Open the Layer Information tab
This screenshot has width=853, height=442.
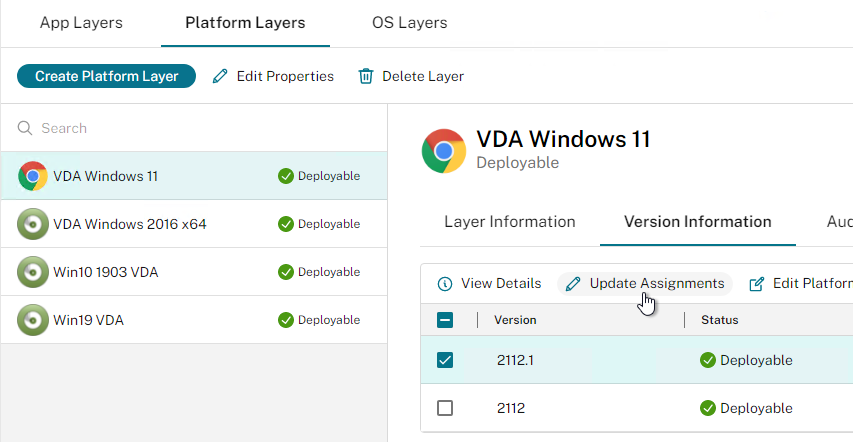(x=510, y=222)
